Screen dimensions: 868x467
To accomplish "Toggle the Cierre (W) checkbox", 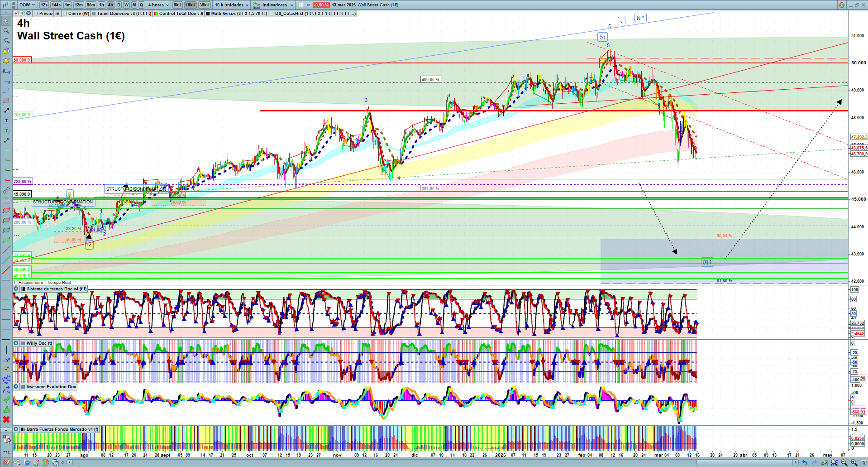I will pos(65,14).
